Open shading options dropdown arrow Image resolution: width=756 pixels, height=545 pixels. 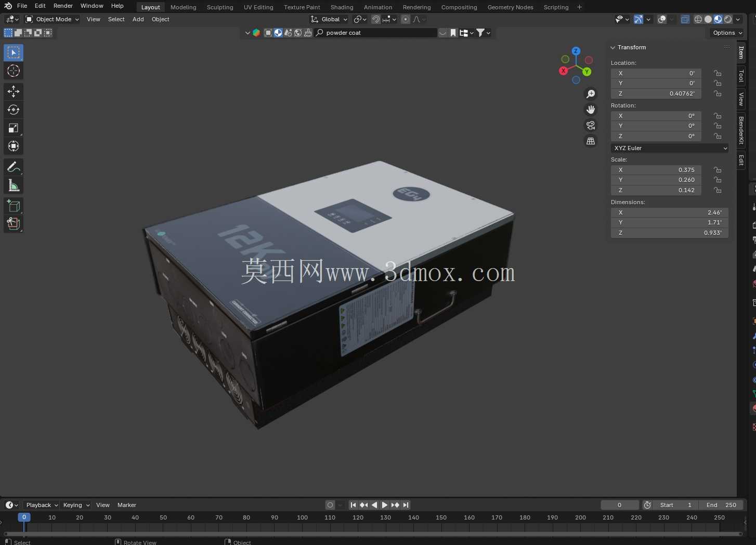point(738,19)
